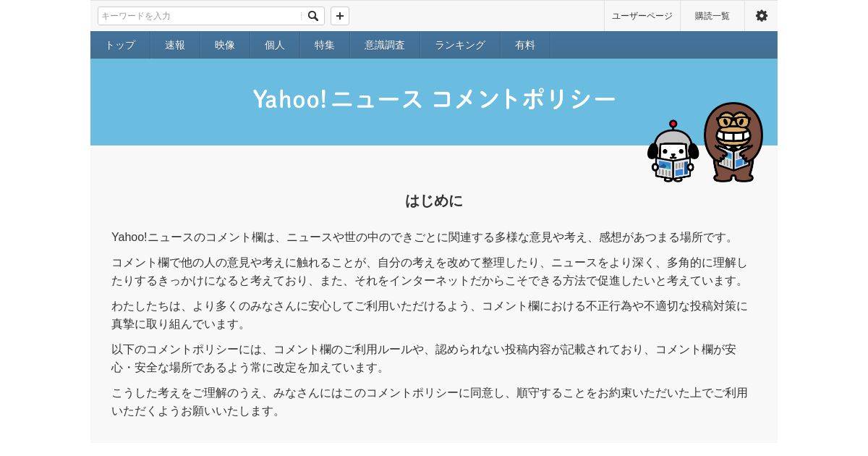The image size is (868, 456).
Task: Click the paragraph starting わたしたちは、より多くの
Action: (x=430, y=315)
